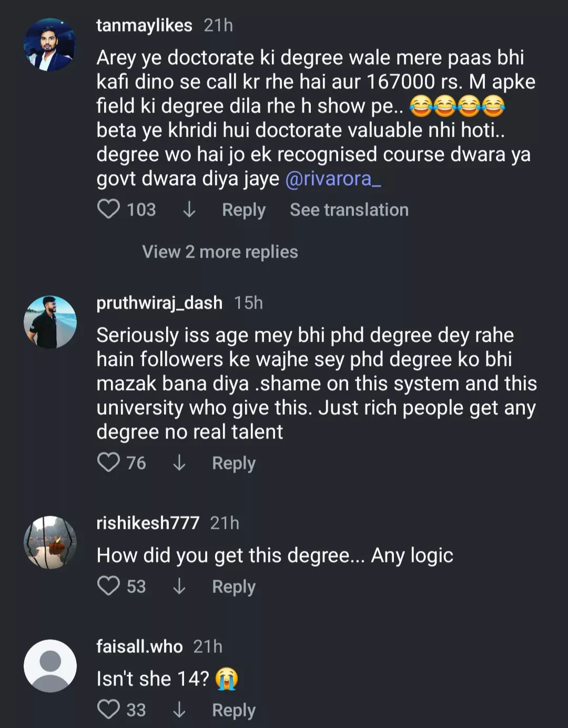
Task: Tap the heart on faisall.who's comment
Action: point(109,710)
